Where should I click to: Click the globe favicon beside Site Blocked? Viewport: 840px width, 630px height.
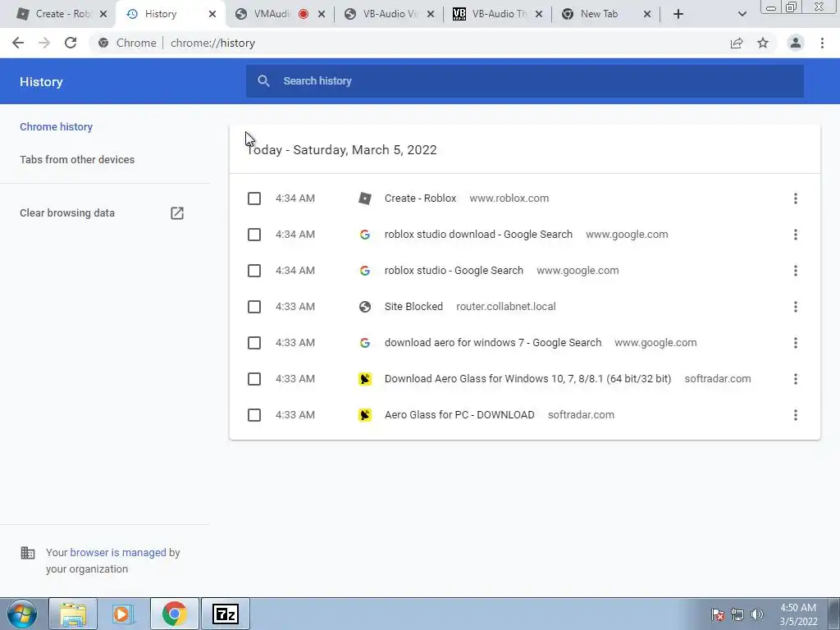(365, 307)
